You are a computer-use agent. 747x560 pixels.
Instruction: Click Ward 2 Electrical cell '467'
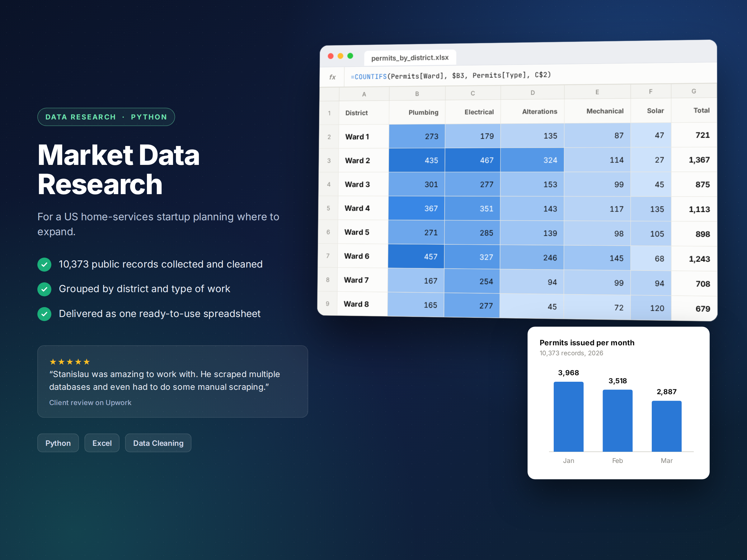(x=472, y=160)
